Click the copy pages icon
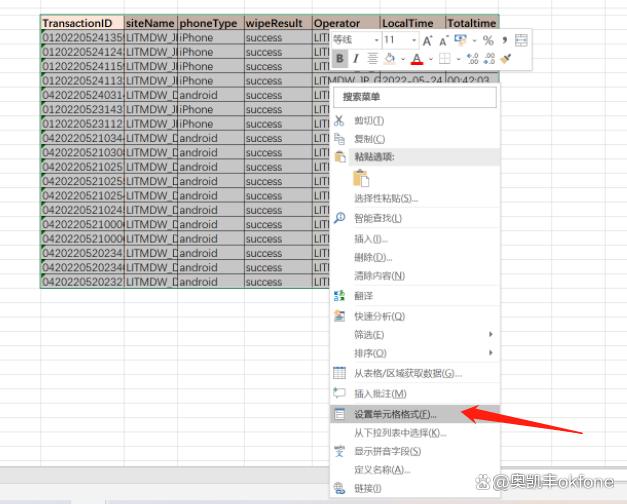The image size is (627, 504). pos(339,139)
